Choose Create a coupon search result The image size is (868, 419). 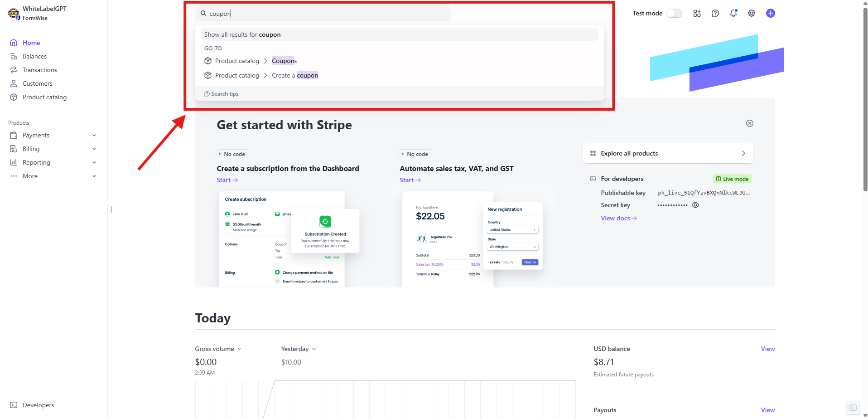tap(294, 75)
